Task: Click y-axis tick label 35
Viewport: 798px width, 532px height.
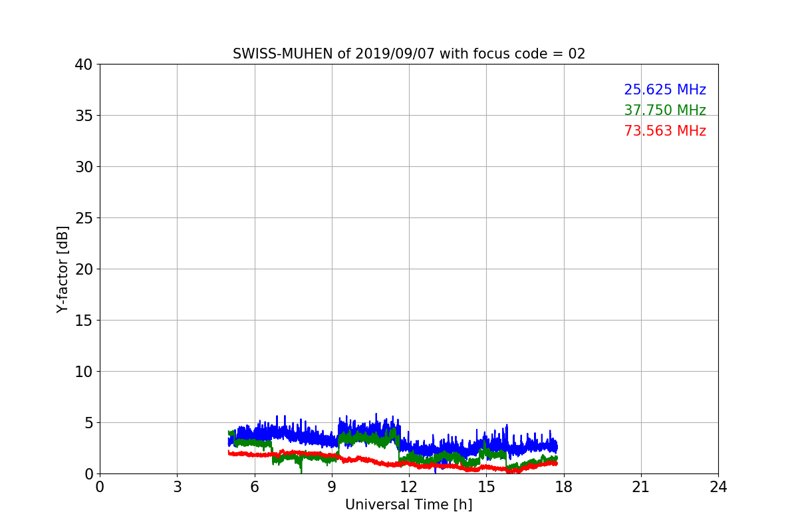Action: [84, 116]
